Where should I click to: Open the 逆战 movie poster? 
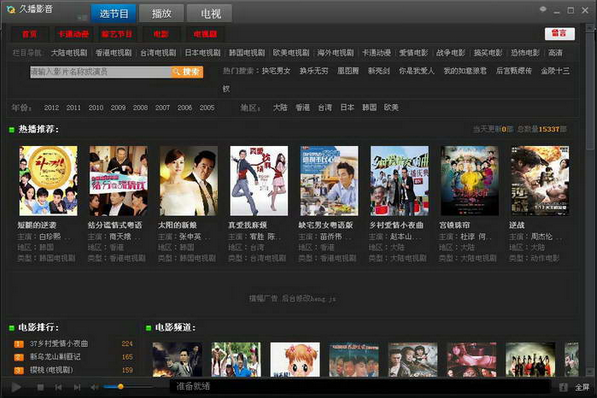540,181
